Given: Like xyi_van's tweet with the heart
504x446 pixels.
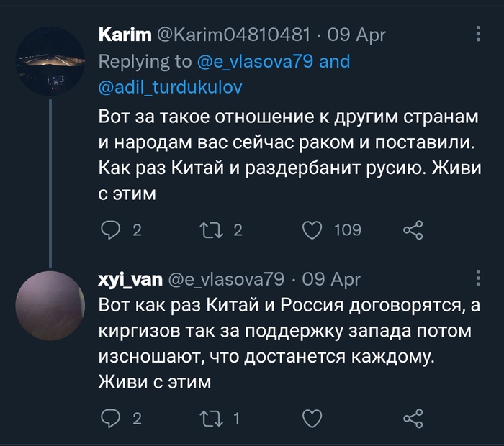Looking at the screenshot, I should point(311,418).
